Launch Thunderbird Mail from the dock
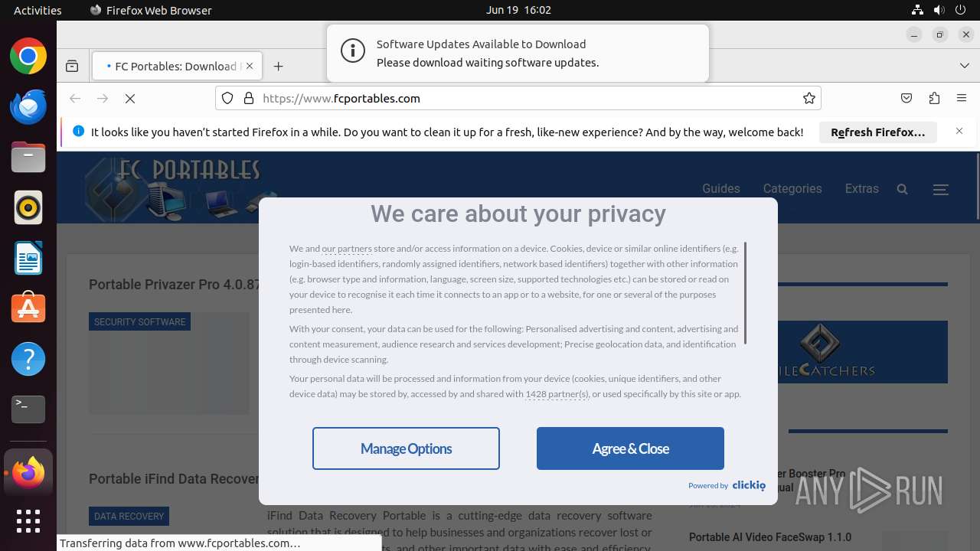This screenshot has width=980, height=551. (x=28, y=107)
